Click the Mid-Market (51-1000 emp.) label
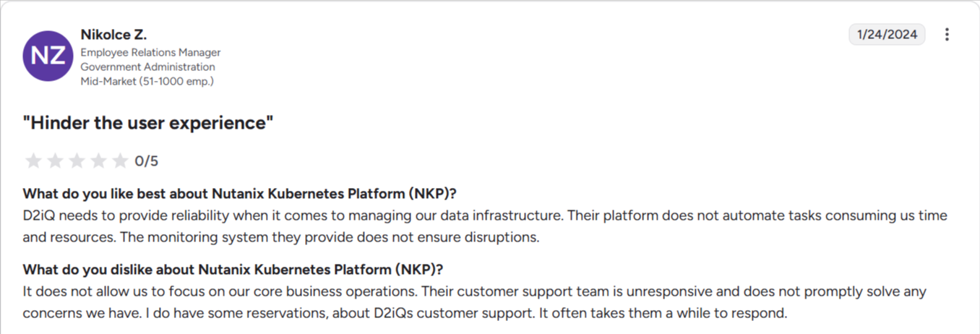980x334 pixels. tap(147, 81)
